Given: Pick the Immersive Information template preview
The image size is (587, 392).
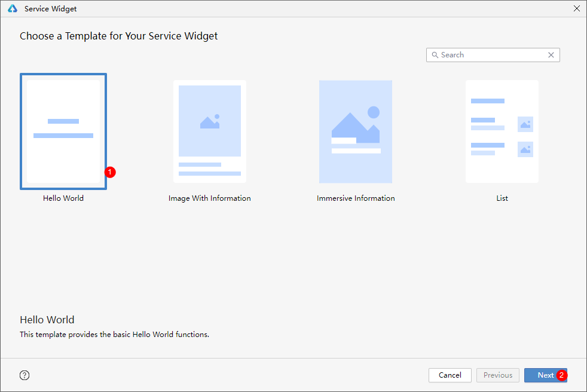Looking at the screenshot, I should tap(356, 131).
